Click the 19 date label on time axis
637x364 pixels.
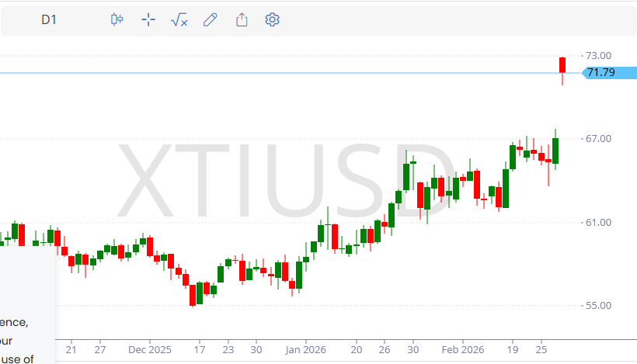tap(513, 350)
